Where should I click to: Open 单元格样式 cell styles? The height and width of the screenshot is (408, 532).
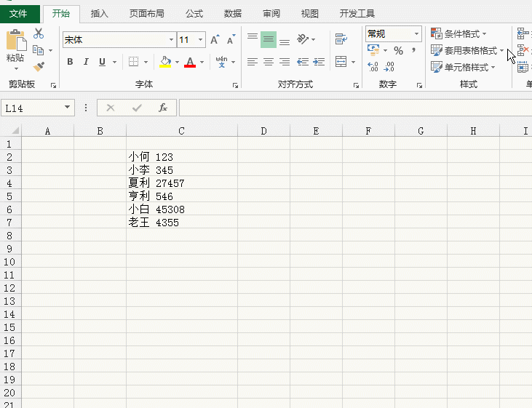(463, 67)
